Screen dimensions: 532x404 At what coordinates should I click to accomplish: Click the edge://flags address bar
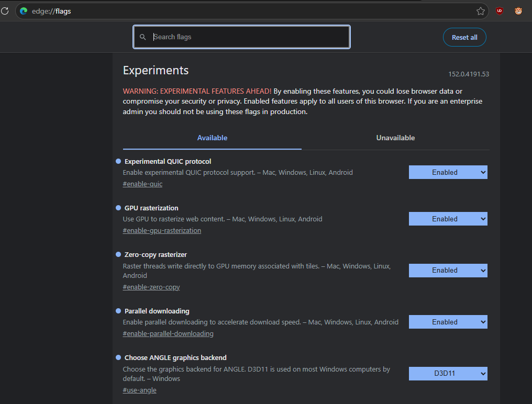click(x=252, y=11)
